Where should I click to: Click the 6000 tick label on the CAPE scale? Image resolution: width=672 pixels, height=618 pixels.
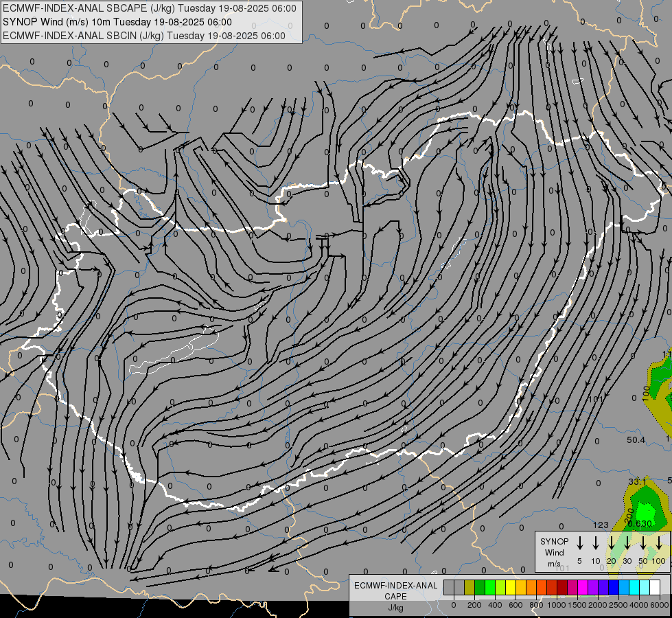660,605
